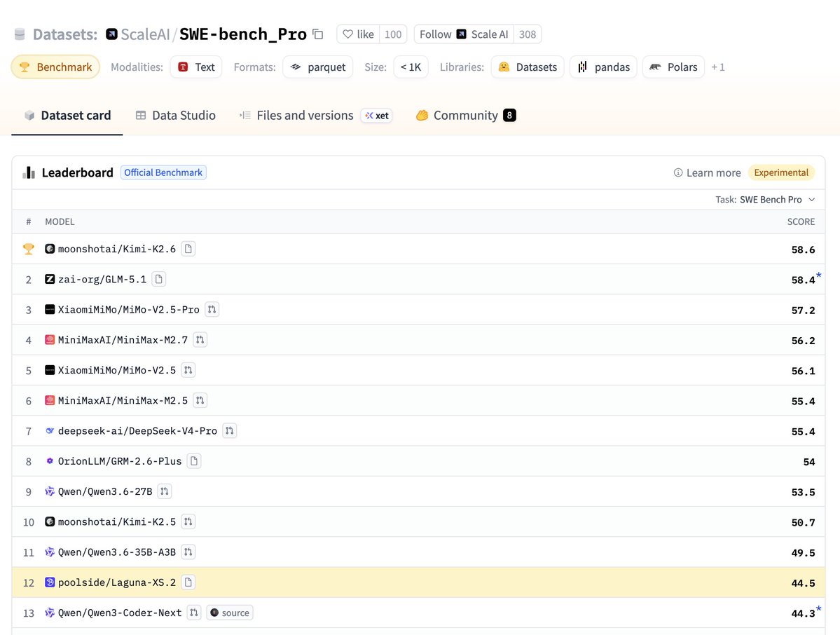Open MiniMaxAI/MiniMax-M2.7 model link
Image resolution: width=840 pixels, height=635 pixels.
pyautogui.click(x=123, y=340)
